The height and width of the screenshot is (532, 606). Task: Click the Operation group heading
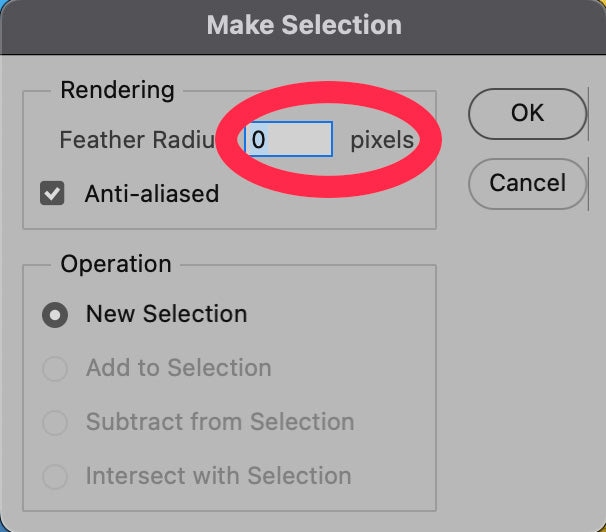[116, 265]
